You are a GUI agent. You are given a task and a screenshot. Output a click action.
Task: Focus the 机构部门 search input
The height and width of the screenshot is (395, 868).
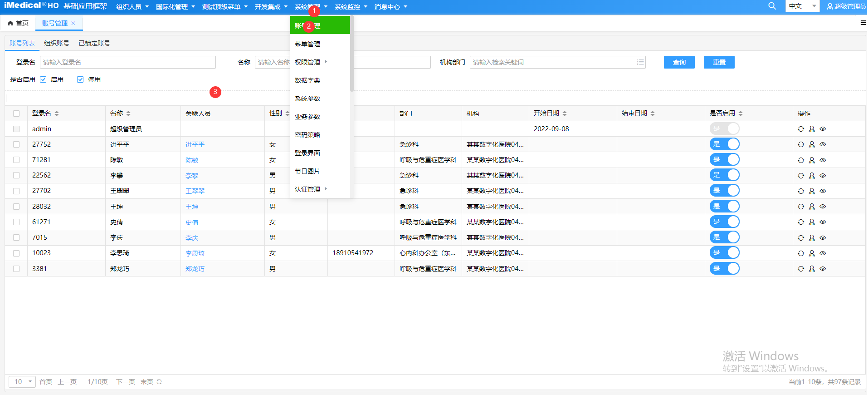[558, 62]
